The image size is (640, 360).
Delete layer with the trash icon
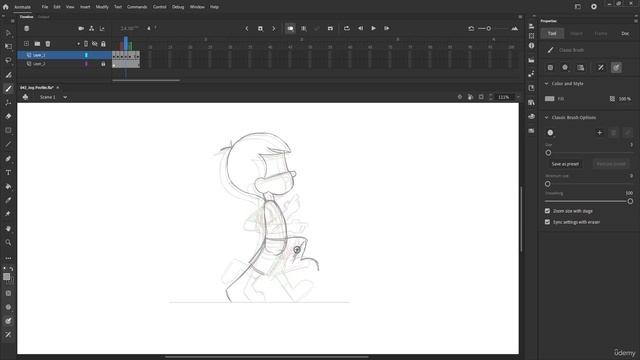tap(48, 44)
